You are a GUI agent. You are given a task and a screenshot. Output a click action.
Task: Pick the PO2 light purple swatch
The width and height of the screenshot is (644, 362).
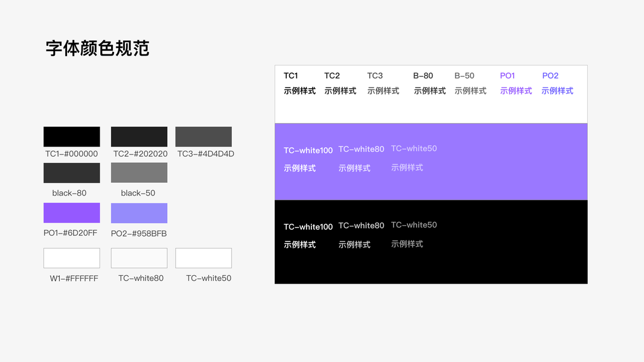tap(139, 213)
